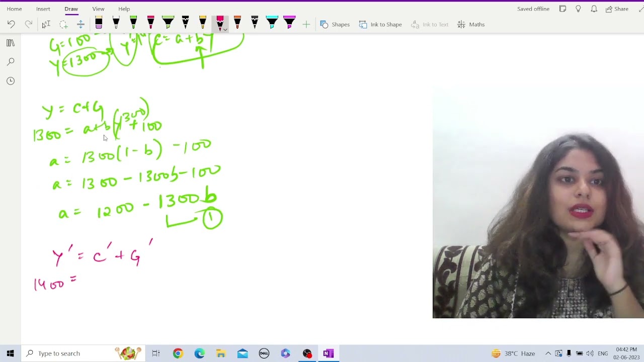Open the Windows Start menu
Viewport: 644px width, 362px height.
(x=11, y=353)
